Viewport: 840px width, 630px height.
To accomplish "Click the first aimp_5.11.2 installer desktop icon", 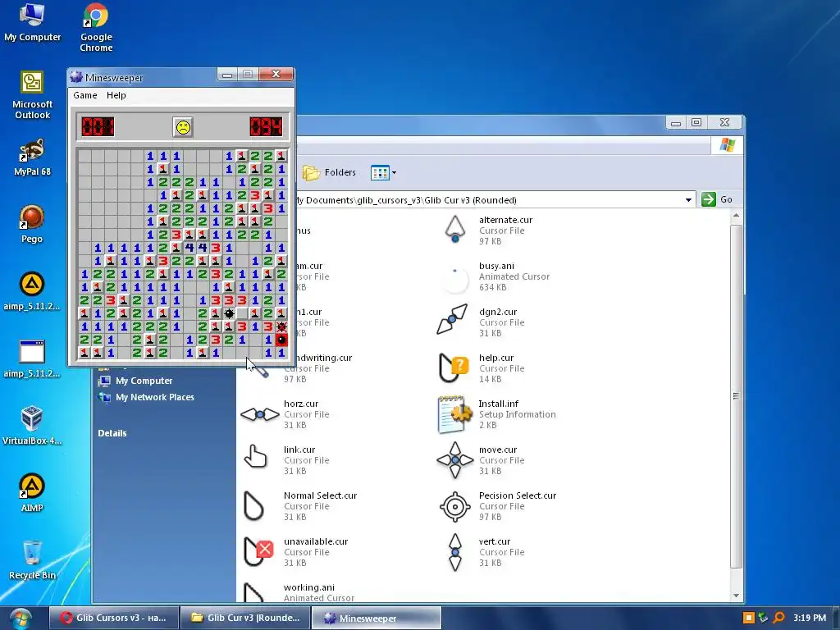I will pos(32,291).
